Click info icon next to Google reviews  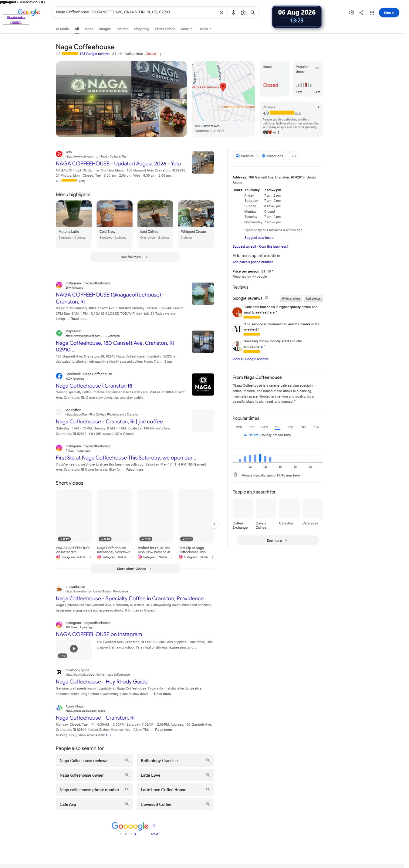pyautogui.click(x=266, y=298)
